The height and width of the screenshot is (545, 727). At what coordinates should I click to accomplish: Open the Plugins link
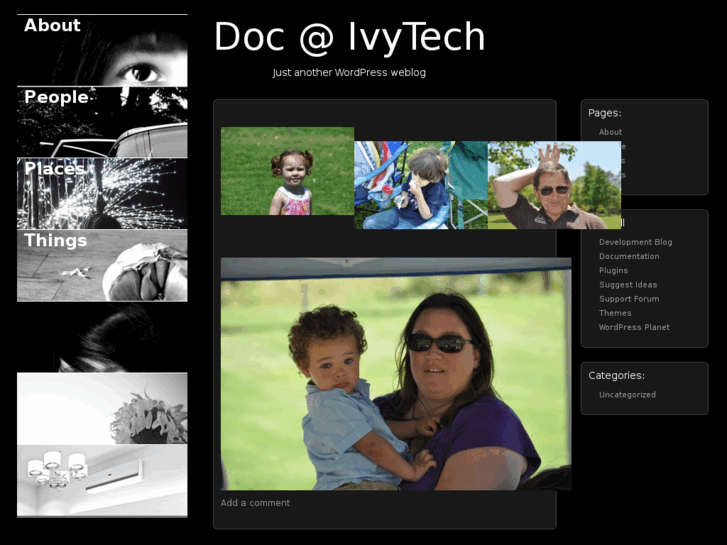pyautogui.click(x=613, y=270)
